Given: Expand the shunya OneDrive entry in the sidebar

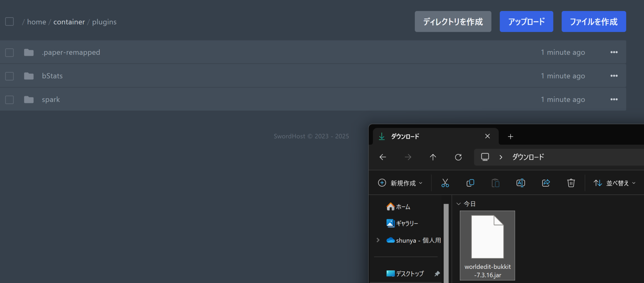Looking at the screenshot, I should click(x=378, y=240).
